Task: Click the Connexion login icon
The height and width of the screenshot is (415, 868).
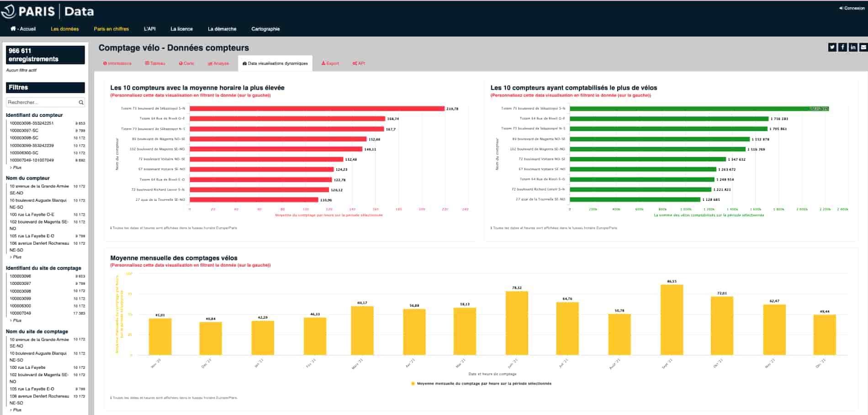Action: (x=841, y=8)
